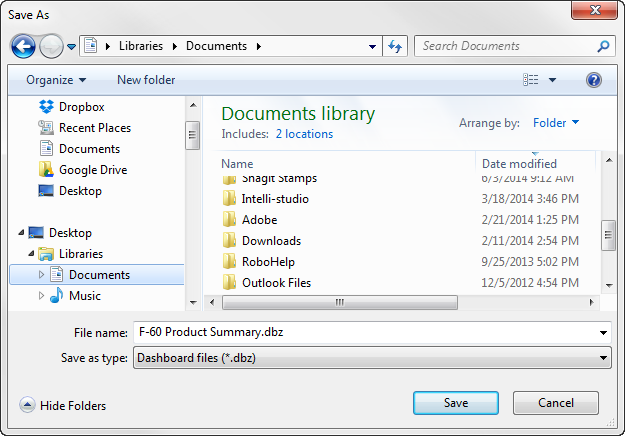This screenshot has height=436, width=625.
Task: Open the Arrange by Folder dropdown
Action: tap(556, 123)
